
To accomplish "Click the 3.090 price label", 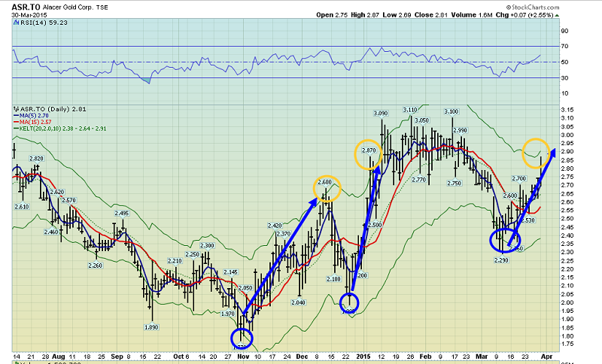I will 381,113.
